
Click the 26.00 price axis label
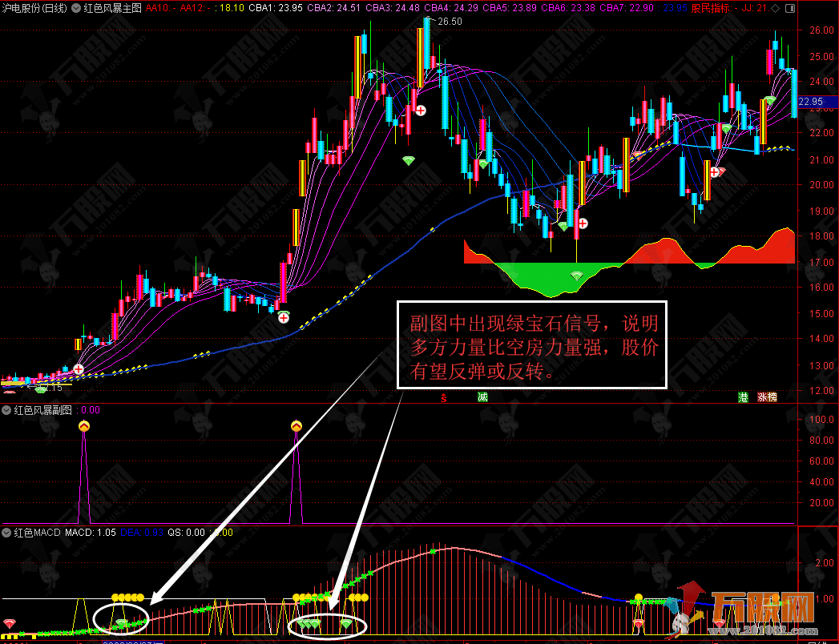[821, 30]
